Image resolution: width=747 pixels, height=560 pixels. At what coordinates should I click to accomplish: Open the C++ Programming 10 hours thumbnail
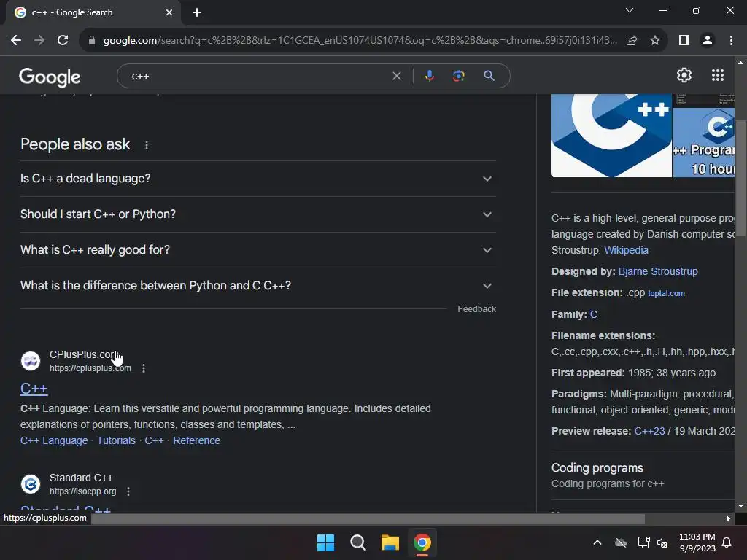pyautogui.click(x=704, y=142)
